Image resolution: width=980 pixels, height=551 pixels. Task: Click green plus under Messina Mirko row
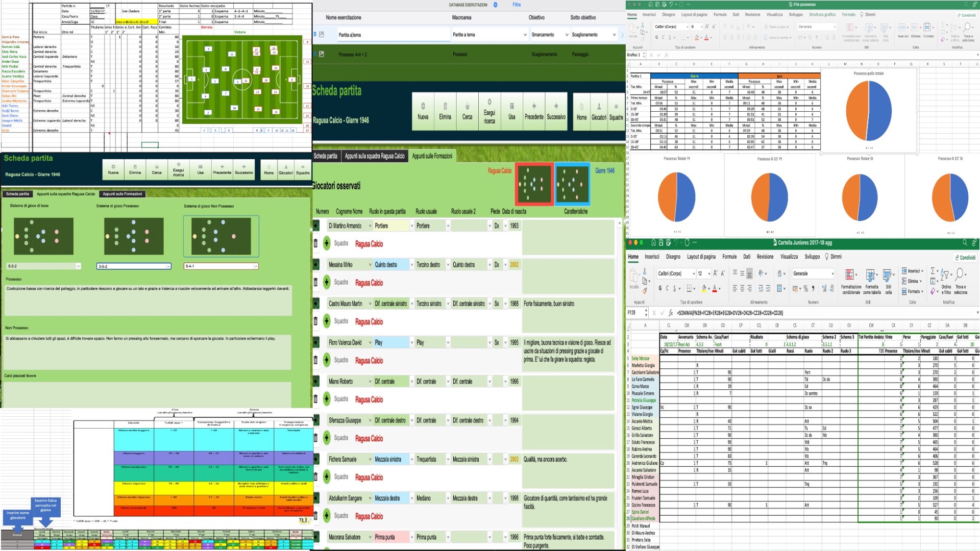[x=327, y=282]
